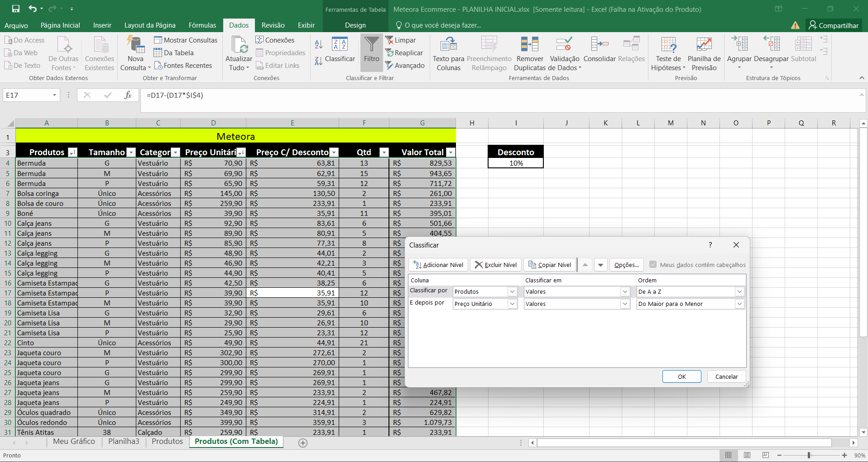The width and height of the screenshot is (868, 462).
Task: Click Conexões in the Conexões group
Action: click(x=275, y=40)
